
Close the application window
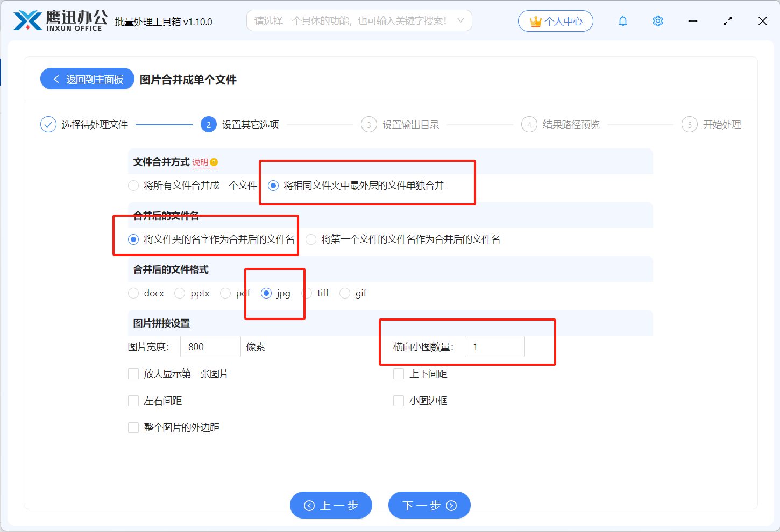pos(763,21)
